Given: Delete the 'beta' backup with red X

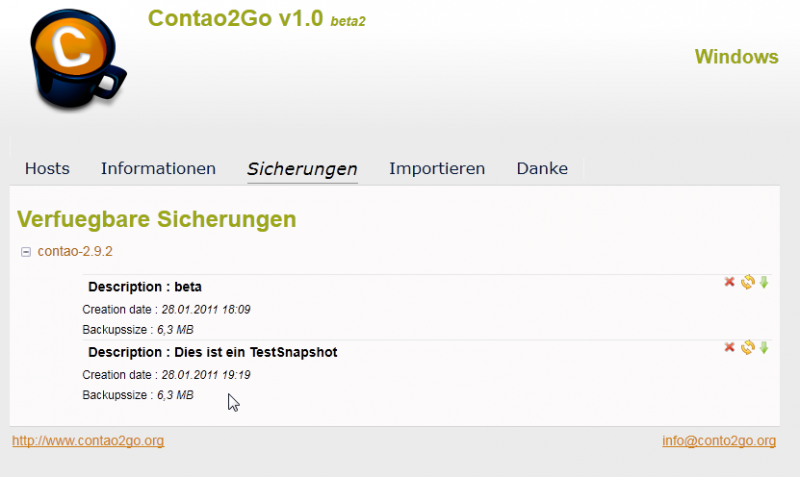Looking at the screenshot, I should tap(730, 283).
